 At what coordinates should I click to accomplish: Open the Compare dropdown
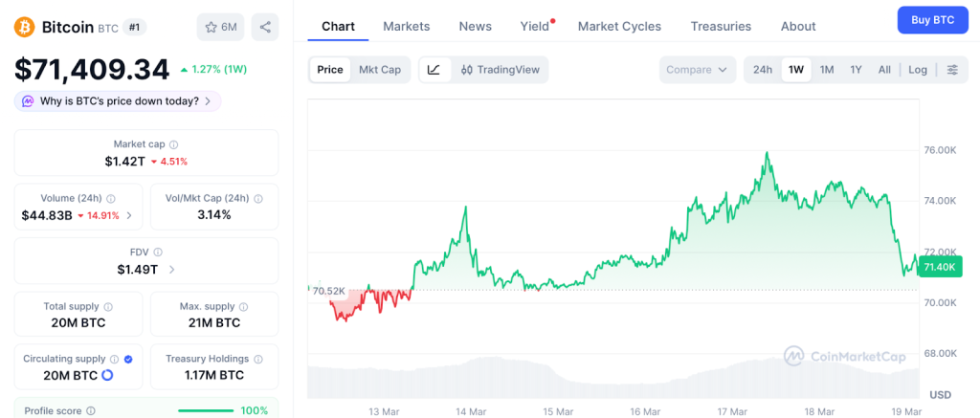(698, 70)
